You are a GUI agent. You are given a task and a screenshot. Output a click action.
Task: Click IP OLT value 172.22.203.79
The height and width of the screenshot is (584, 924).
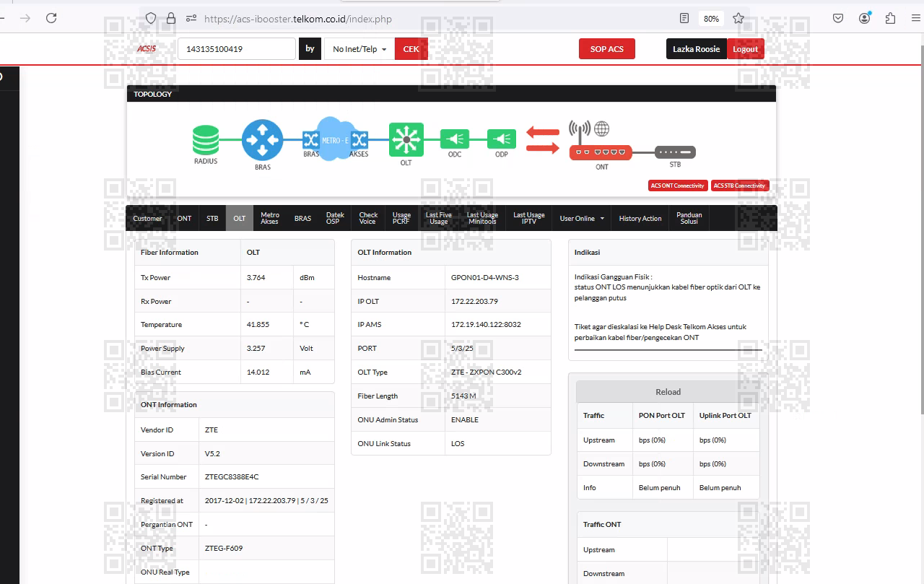474,301
